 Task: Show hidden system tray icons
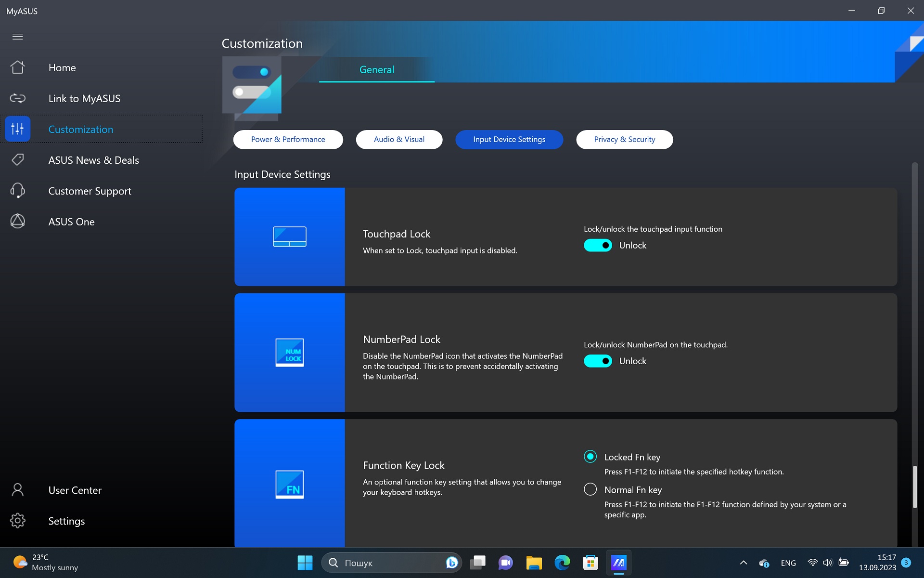coord(744,563)
